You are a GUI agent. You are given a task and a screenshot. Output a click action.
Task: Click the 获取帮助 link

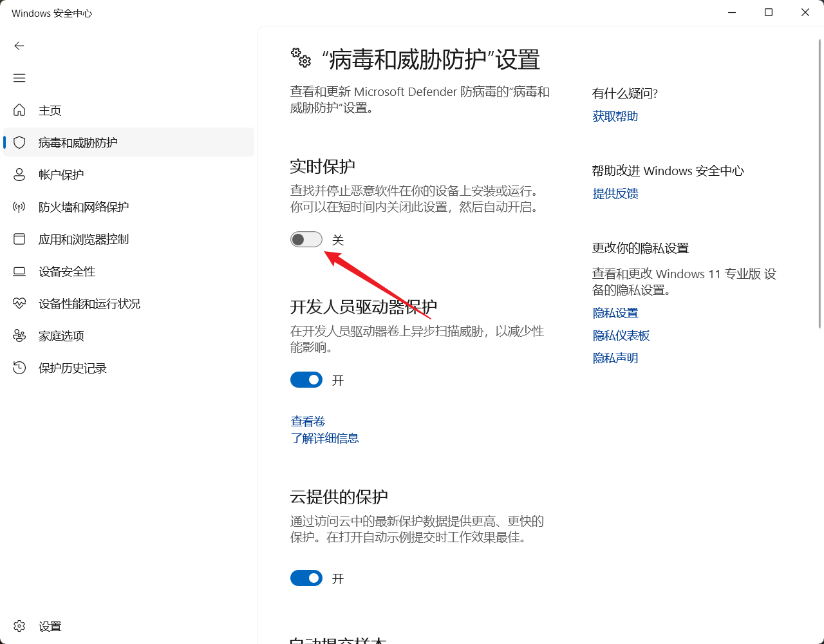coord(615,117)
